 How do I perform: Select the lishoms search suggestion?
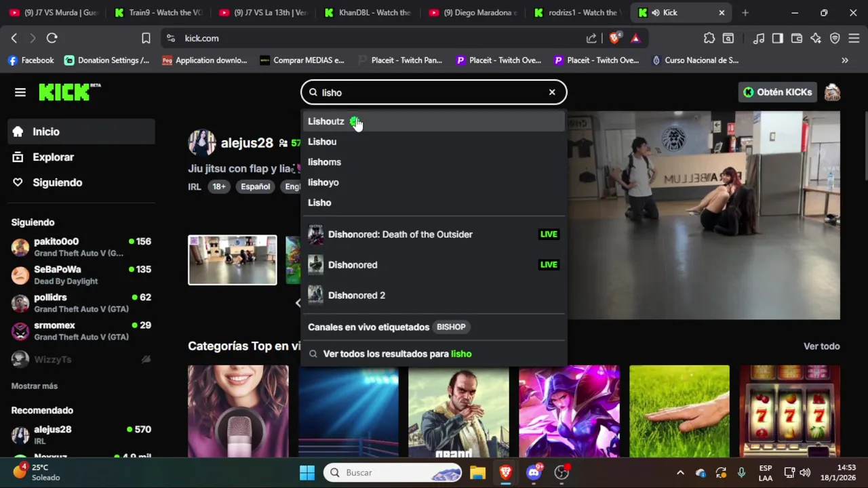click(433, 162)
